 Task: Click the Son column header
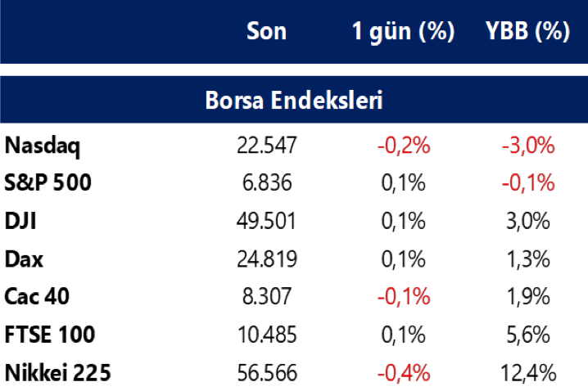pos(267,32)
